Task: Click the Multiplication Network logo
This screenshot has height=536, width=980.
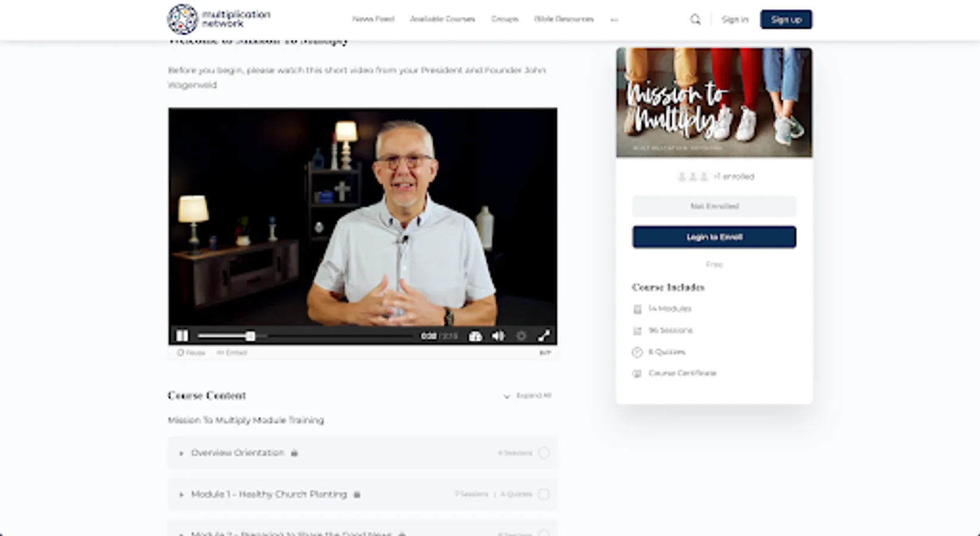Action: pos(219,19)
